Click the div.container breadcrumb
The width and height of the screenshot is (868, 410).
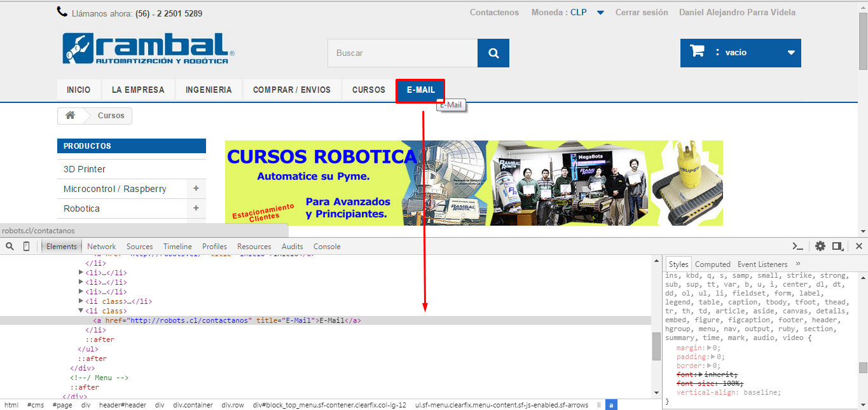coord(193,405)
